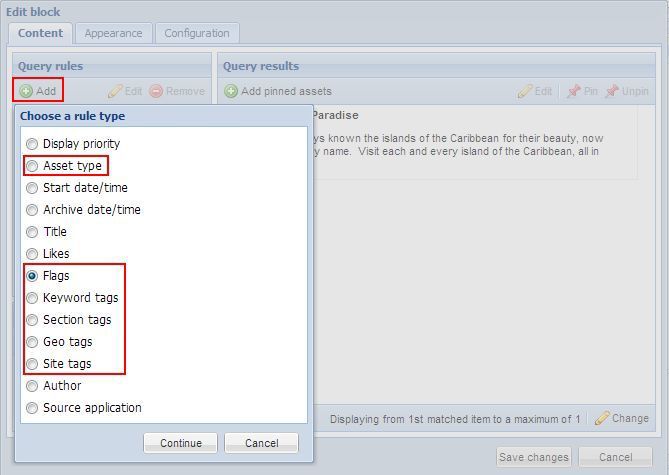The width and height of the screenshot is (669, 475).
Task: Click the 'Choose a rule type' heading
Action: coord(73,116)
